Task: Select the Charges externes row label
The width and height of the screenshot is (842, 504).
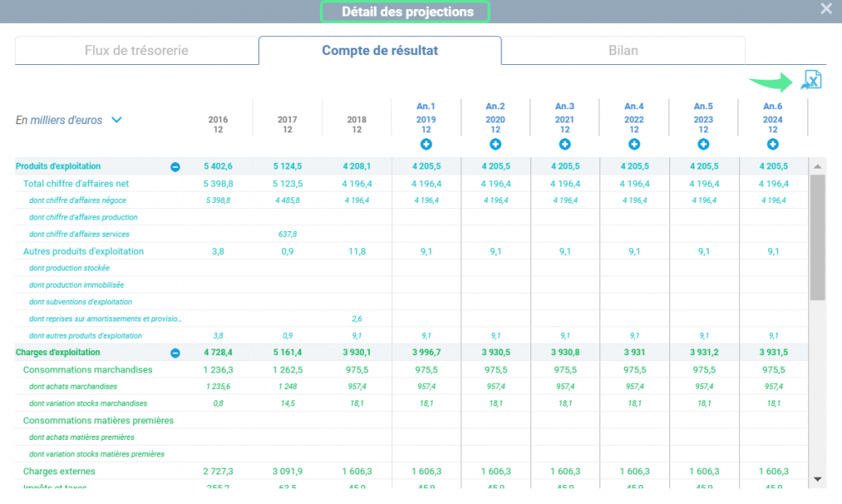Action: tap(59, 471)
